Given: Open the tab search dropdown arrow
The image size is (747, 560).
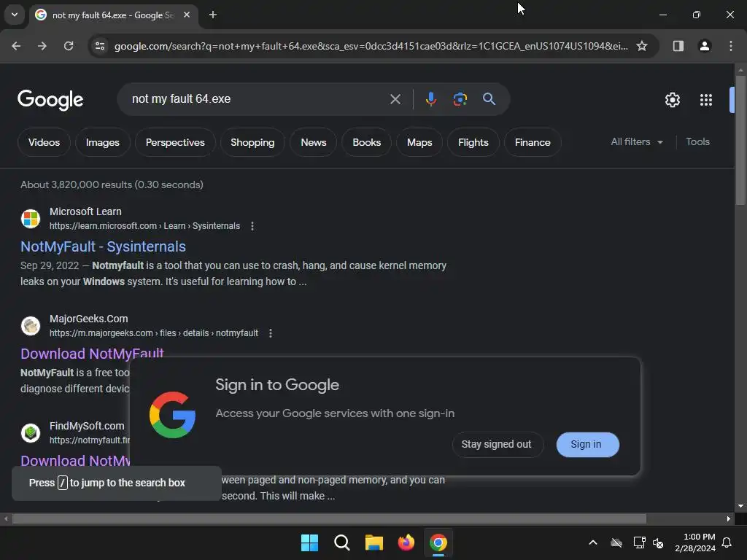Looking at the screenshot, I should [x=15, y=15].
